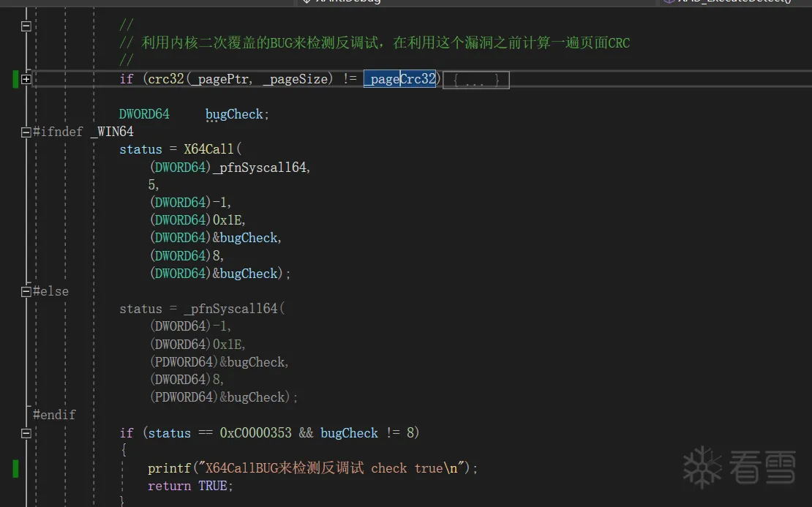This screenshot has width=812, height=507.
Task: Collapse the comment block fold toggle
Action: (26, 26)
